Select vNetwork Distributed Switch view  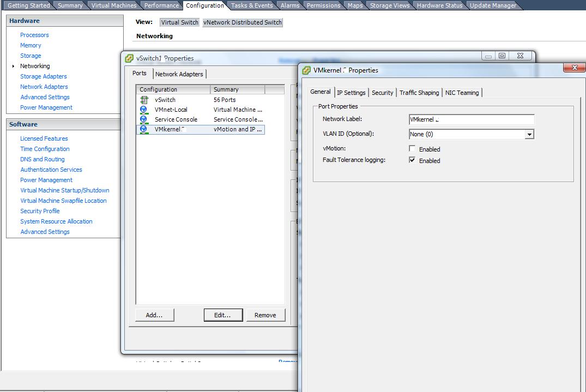pyautogui.click(x=243, y=22)
